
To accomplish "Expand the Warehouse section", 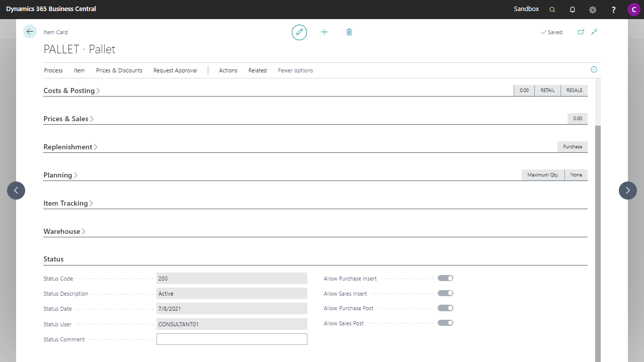I will point(64,232).
